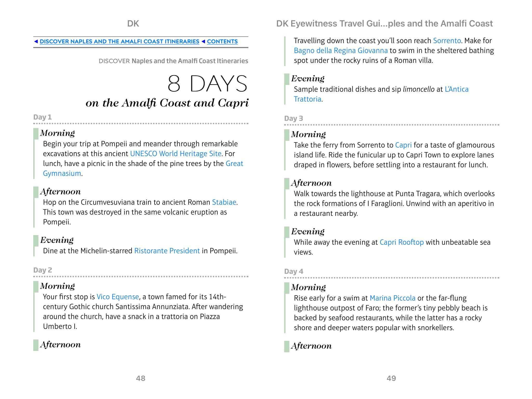Open the Stabiae link
The width and height of the screenshot is (532, 399).
coord(224,202)
